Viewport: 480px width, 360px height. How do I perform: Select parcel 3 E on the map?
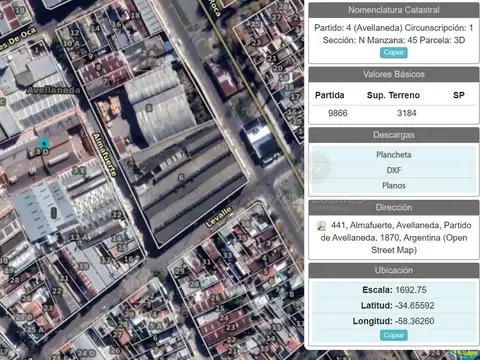pyautogui.click(x=79, y=171)
